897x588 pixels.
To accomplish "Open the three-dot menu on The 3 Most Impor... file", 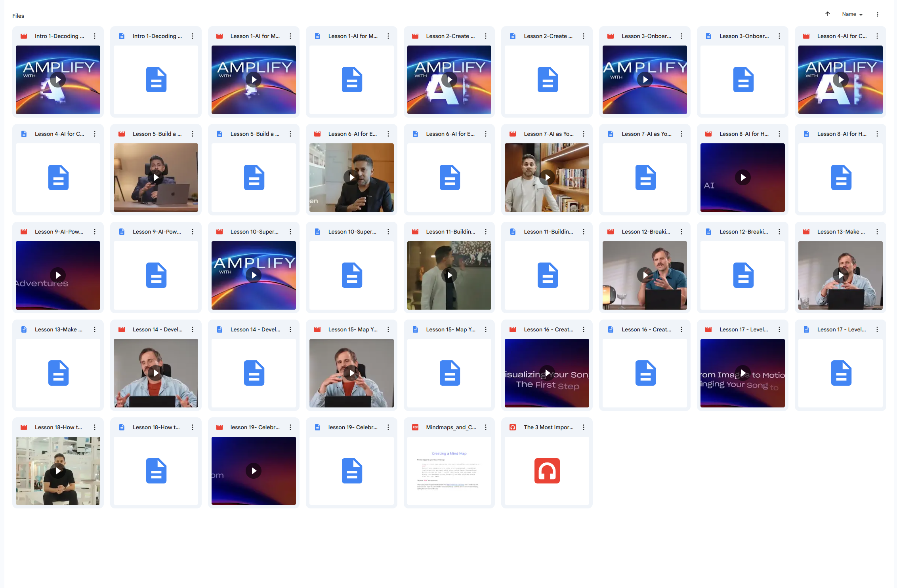I will pos(583,427).
